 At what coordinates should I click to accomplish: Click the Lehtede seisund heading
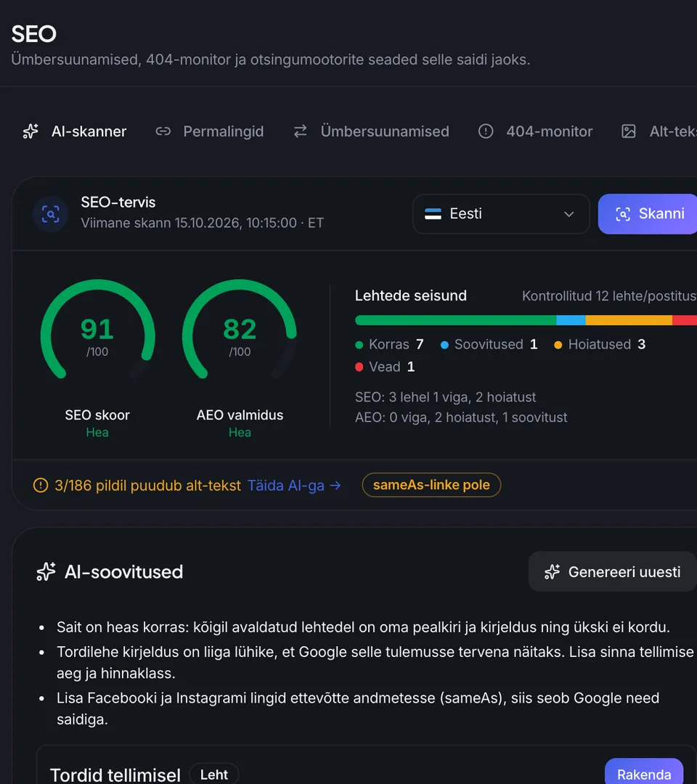(410, 295)
